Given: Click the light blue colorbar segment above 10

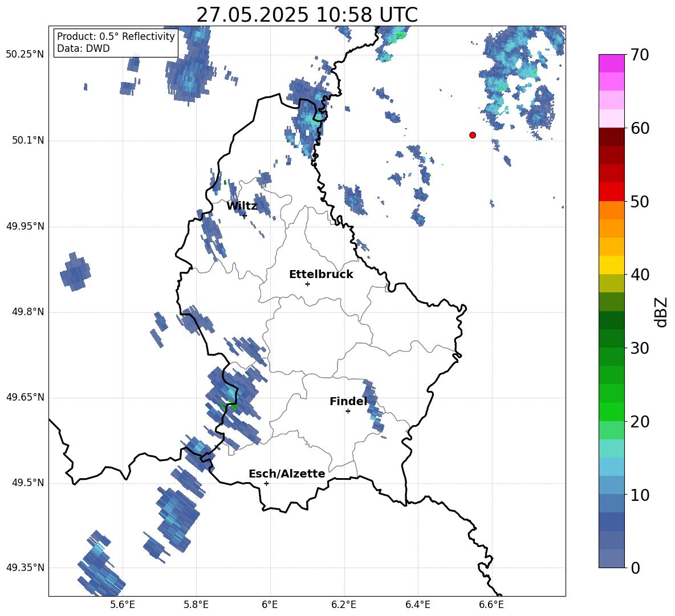Looking at the screenshot, I should [612, 486].
